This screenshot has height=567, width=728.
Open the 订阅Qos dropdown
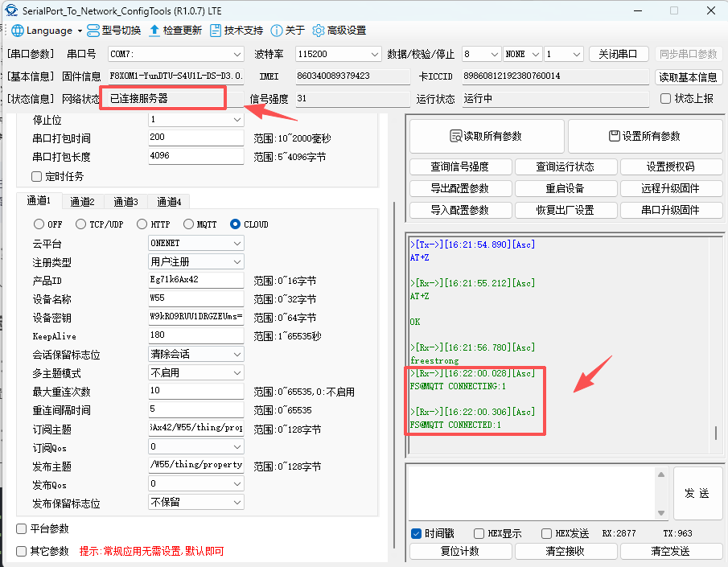click(x=196, y=446)
